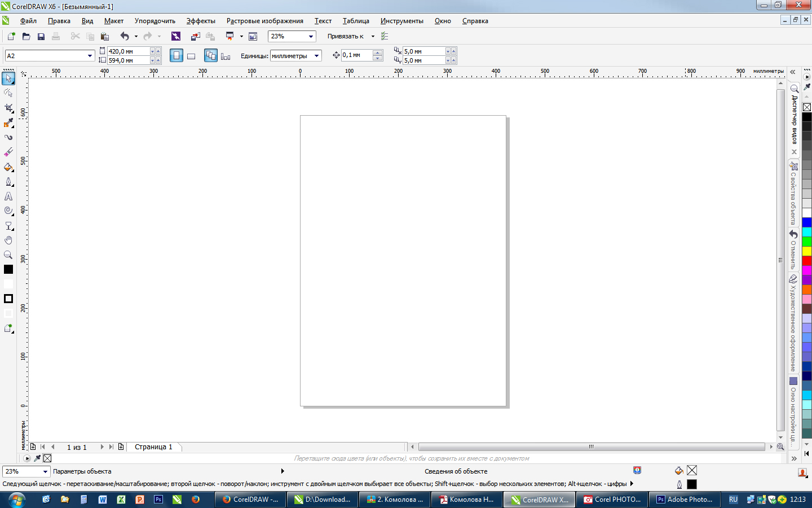Go to last page arrow
The height and width of the screenshot is (508, 812).
111,446
